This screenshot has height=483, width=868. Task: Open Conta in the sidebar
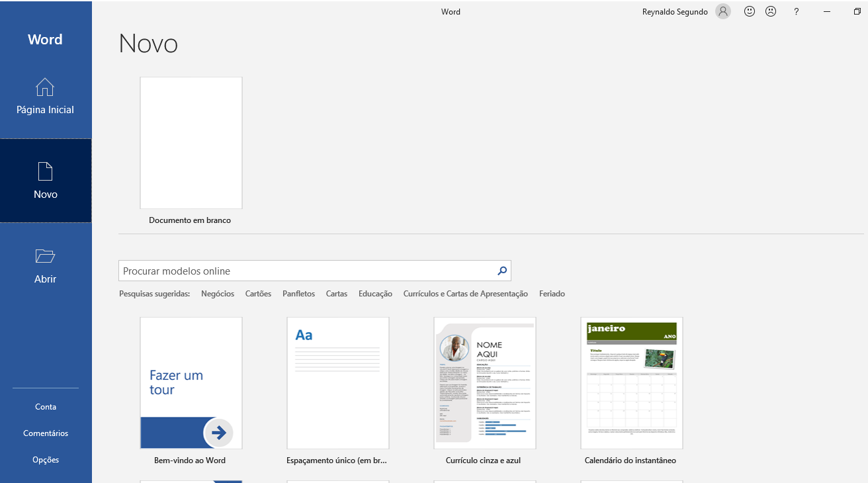pos(46,407)
